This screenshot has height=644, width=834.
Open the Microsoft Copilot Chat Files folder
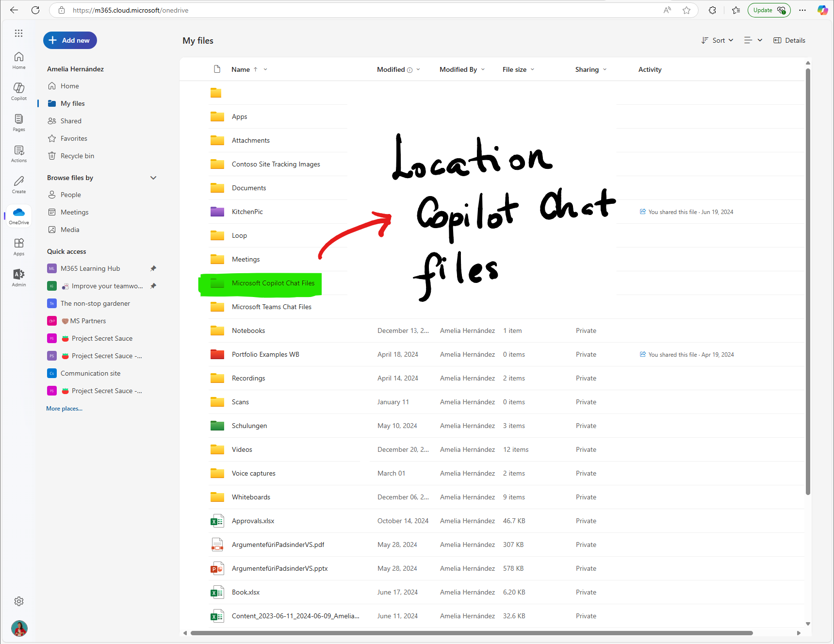click(x=273, y=282)
